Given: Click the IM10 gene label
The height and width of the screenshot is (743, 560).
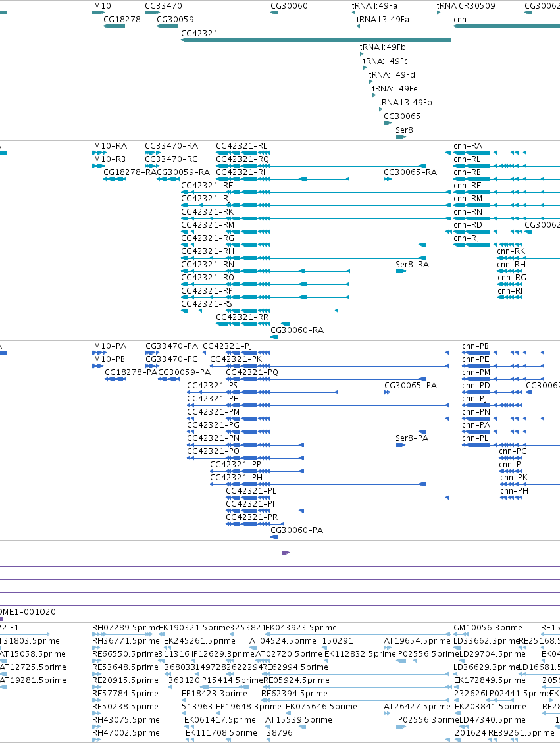Looking at the screenshot, I should click(101, 6).
